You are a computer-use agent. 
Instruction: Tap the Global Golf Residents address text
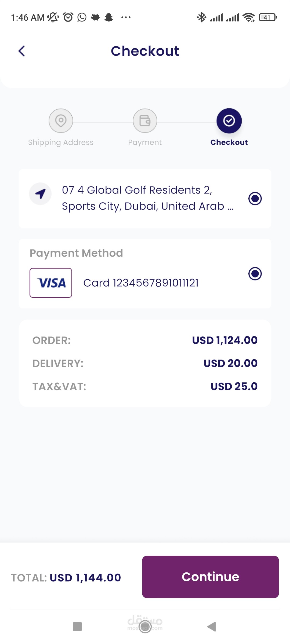tap(148, 198)
